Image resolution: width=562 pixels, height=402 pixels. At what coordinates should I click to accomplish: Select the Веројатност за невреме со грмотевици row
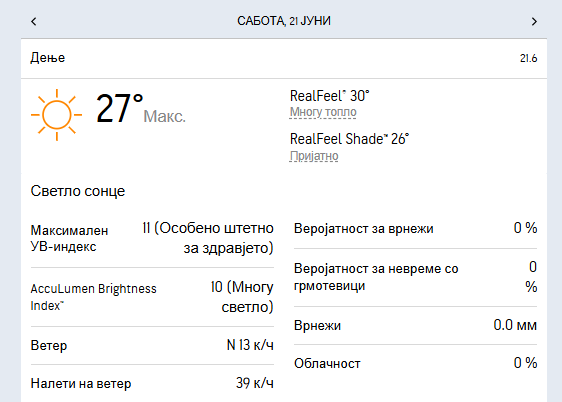point(415,277)
